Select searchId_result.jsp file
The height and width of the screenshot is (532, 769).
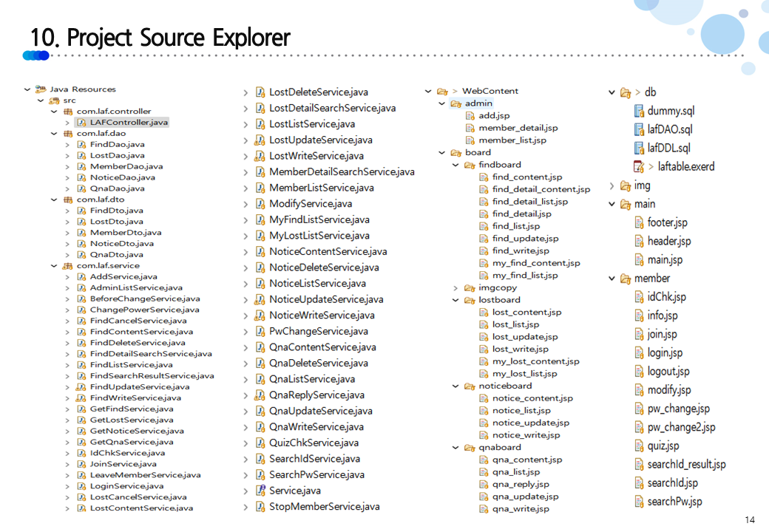687,465
